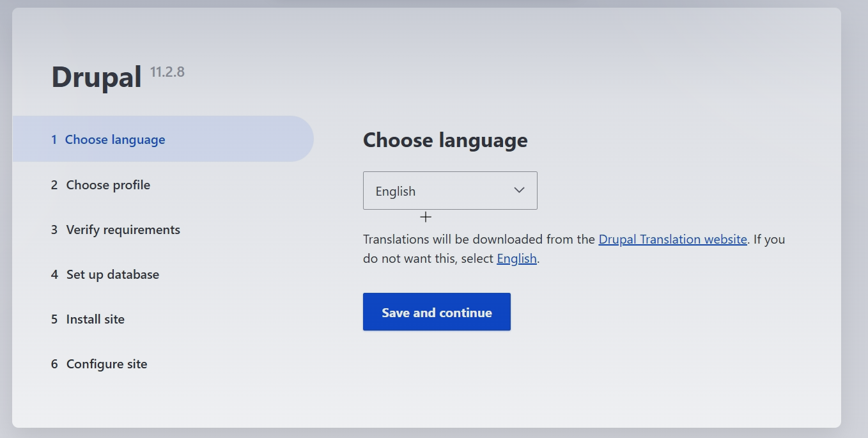868x438 pixels.
Task: Click the dropdown chevron arrow beside English
Action: 519,191
